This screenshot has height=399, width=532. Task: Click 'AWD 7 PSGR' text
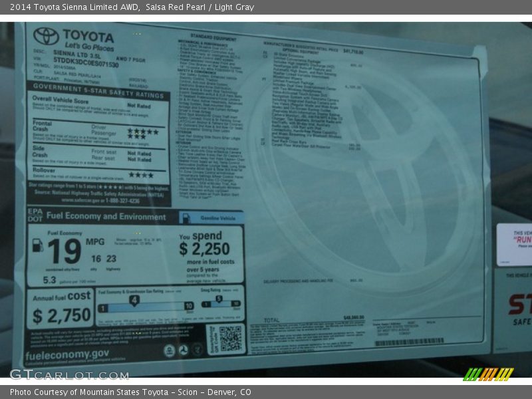pos(130,59)
